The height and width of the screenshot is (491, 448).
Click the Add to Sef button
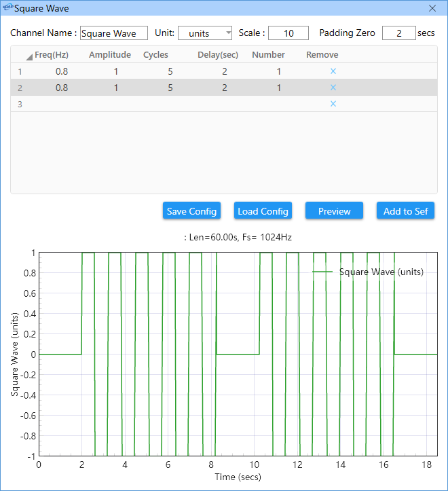coord(405,211)
